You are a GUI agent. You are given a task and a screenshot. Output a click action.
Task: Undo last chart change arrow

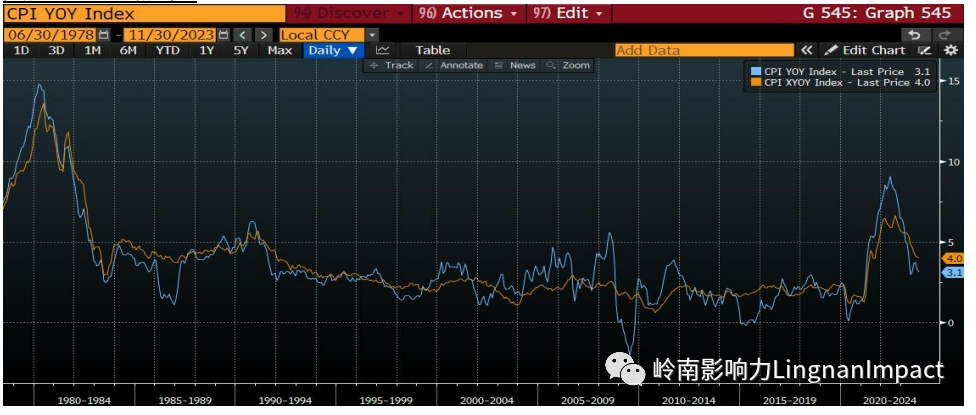pos(914,35)
